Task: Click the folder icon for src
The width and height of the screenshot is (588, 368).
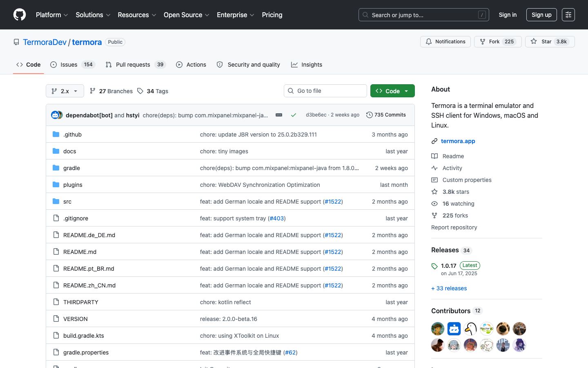Action: coord(56,202)
